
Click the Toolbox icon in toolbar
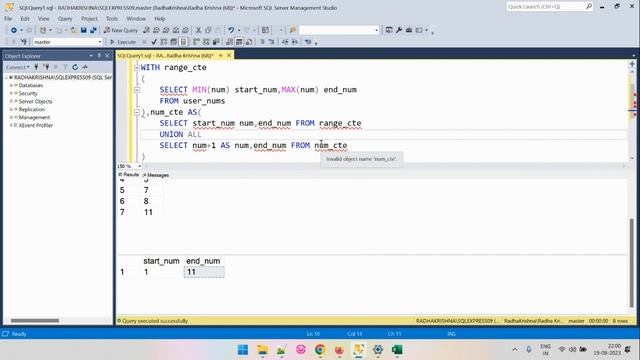409,30
